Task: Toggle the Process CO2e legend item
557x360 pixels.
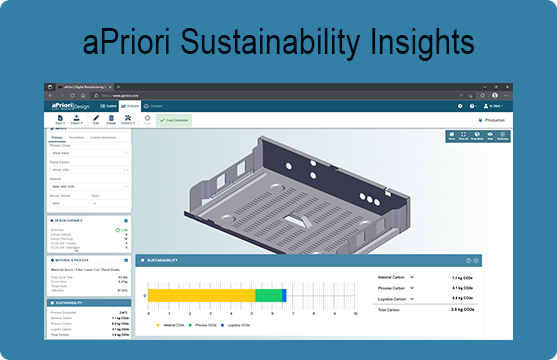Action: pyautogui.click(x=202, y=325)
